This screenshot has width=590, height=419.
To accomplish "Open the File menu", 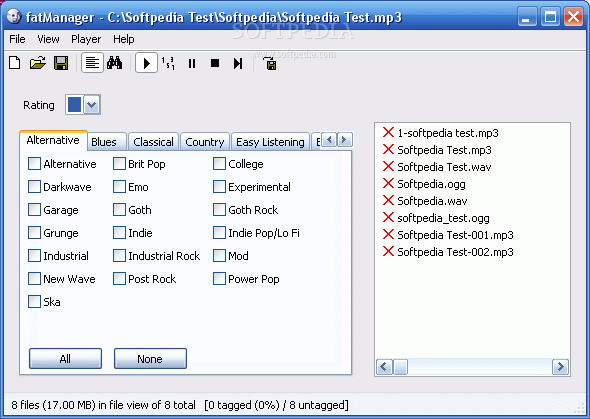I will (x=17, y=39).
